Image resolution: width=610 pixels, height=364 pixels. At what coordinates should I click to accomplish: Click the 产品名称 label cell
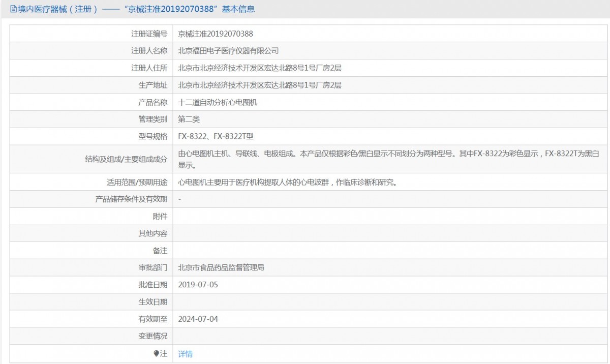pos(91,102)
